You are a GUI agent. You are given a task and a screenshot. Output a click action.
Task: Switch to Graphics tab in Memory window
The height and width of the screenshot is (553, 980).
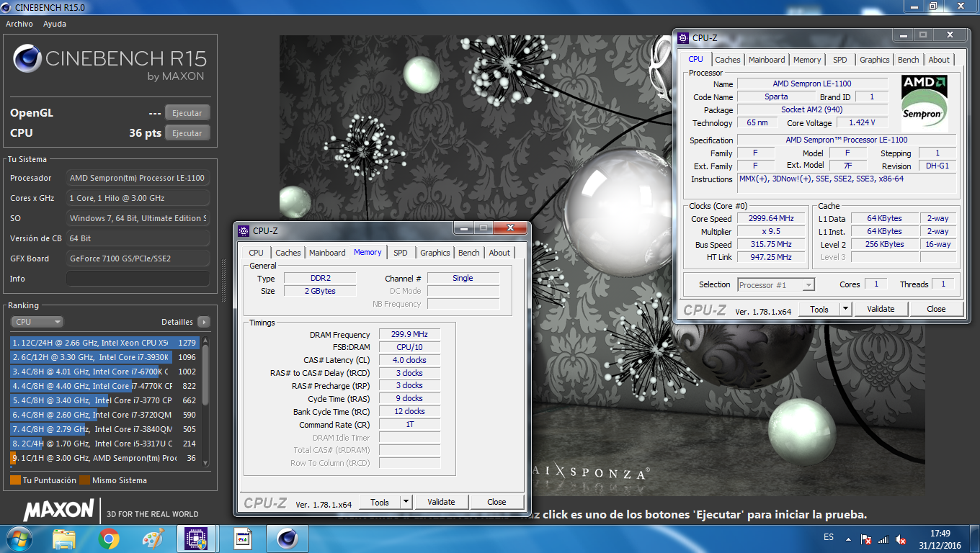[435, 253]
